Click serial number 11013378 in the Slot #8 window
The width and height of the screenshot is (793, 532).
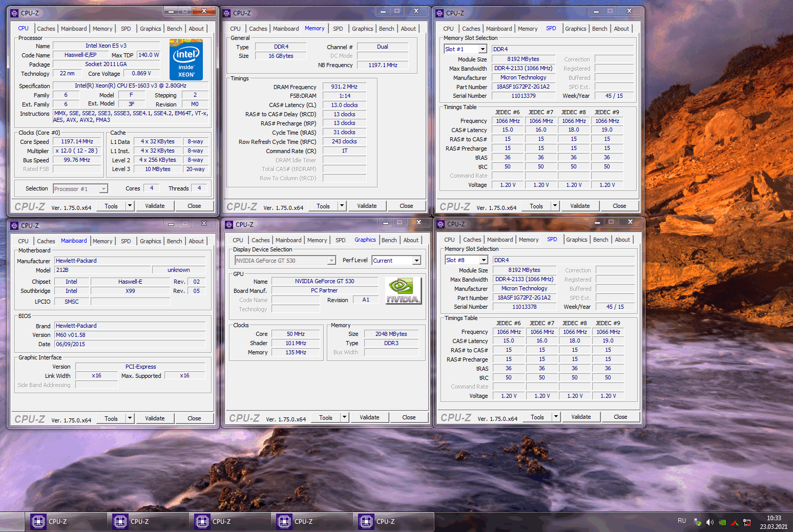click(x=525, y=307)
